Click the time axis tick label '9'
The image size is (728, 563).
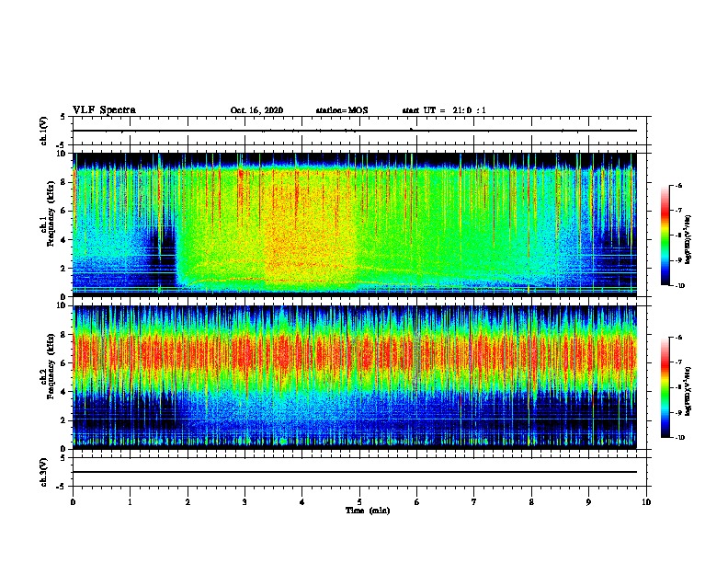tap(588, 502)
